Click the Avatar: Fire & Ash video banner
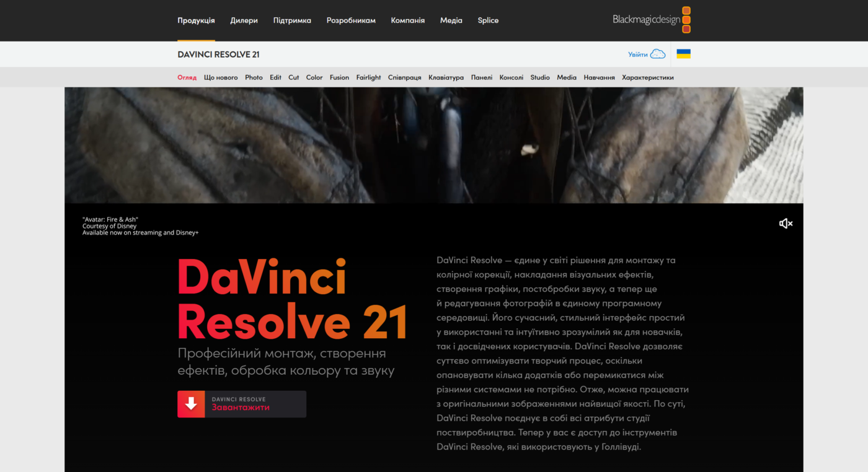The width and height of the screenshot is (868, 472). pyautogui.click(x=434, y=145)
